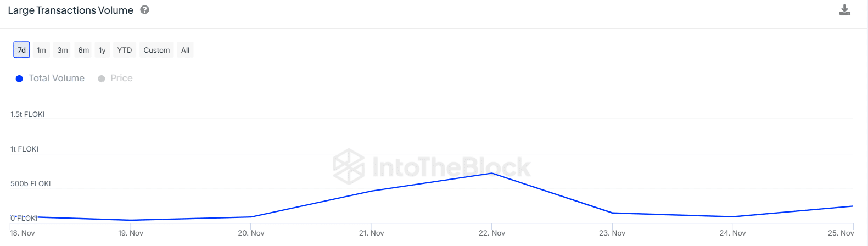Select the YTD range option
868x246 pixels.
125,50
